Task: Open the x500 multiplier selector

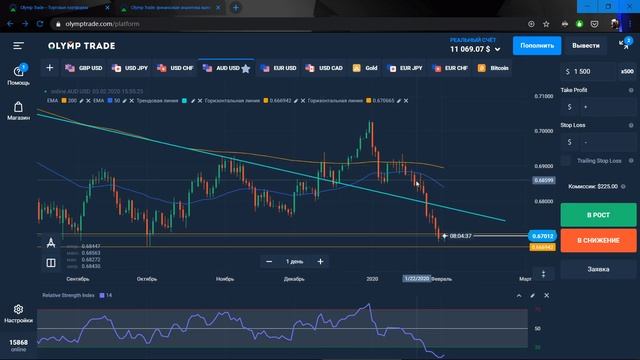Action: click(x=627, y=71)
